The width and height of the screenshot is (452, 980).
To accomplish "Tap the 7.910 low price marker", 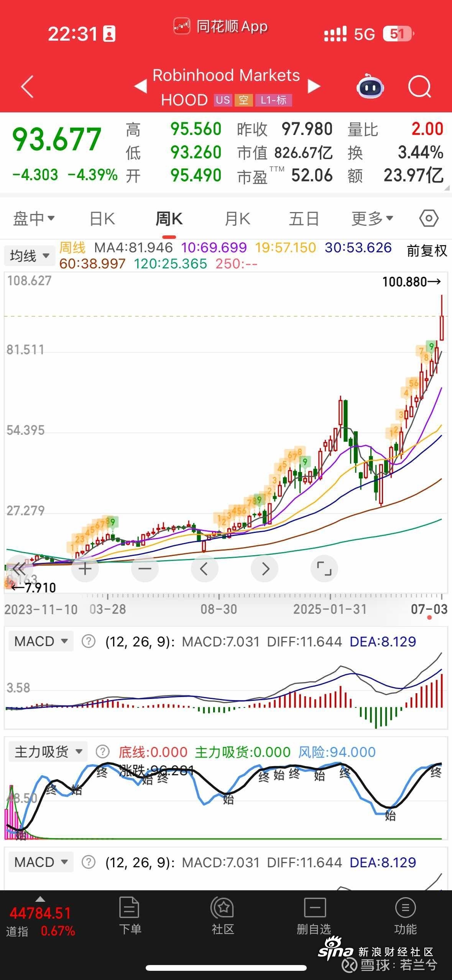I will coord(34,587).
